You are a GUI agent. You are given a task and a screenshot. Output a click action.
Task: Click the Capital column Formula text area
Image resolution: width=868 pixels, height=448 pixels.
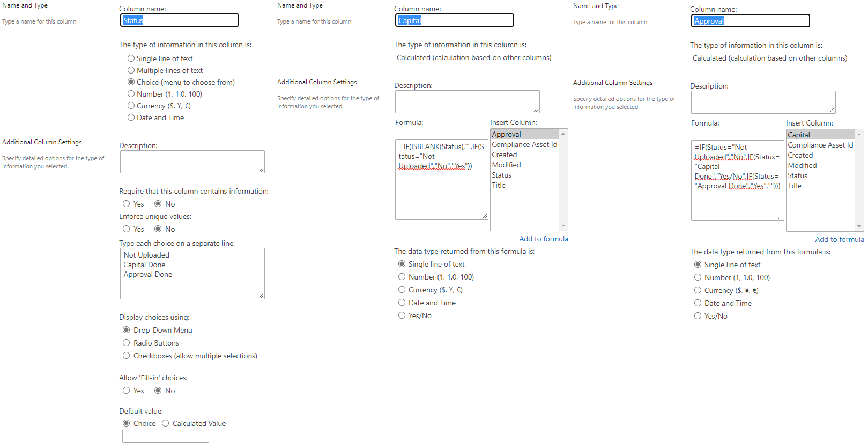pyautogui.click(x=442, y=180)
